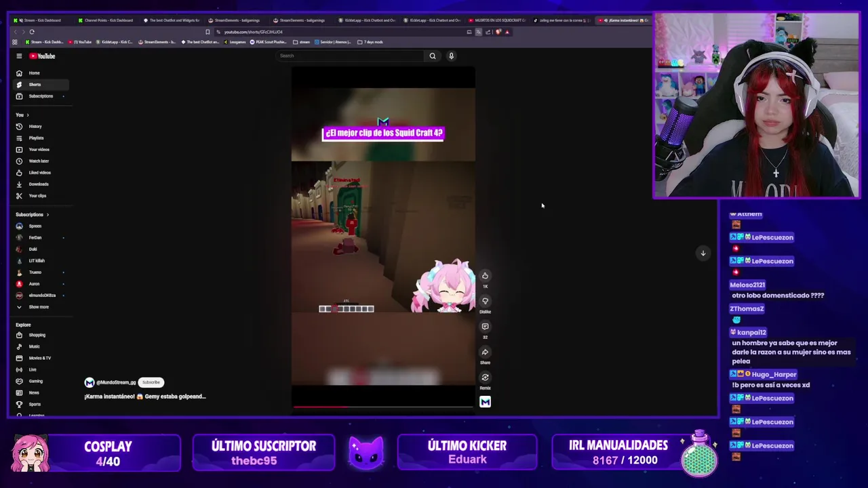Open FerDan subscription channel
The height and width of the screenshot is (488, 868).
pos(41,238)
